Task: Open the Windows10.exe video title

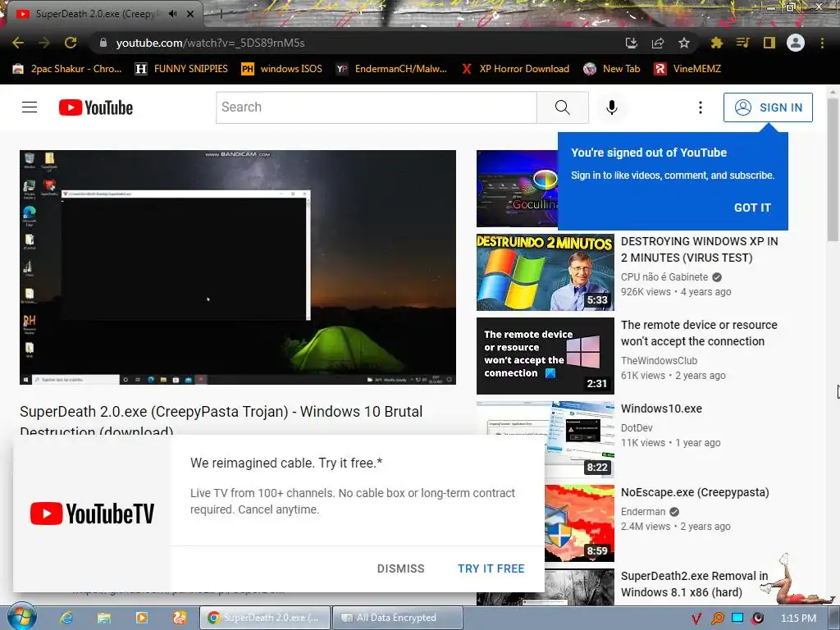Action: tap(661, 409)
